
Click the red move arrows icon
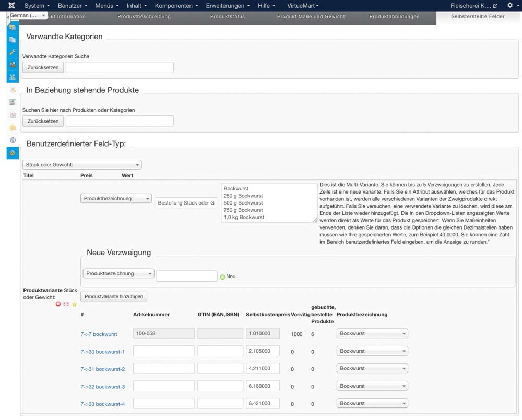pos(66,304)
